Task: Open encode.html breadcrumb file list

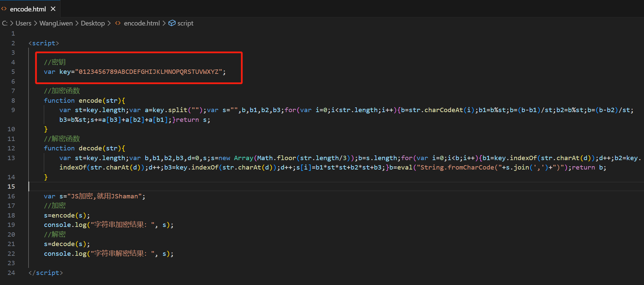Action: (x=141, y=23)
